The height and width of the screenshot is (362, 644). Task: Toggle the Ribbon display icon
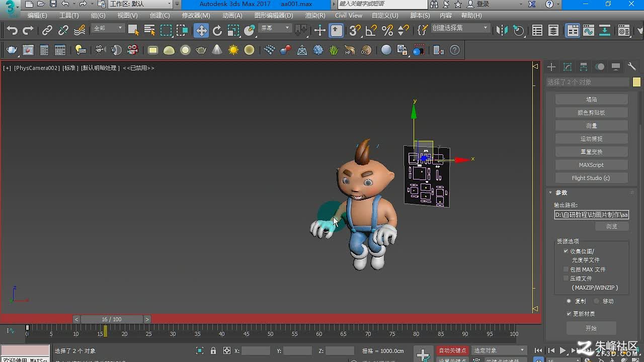[573, 31]
